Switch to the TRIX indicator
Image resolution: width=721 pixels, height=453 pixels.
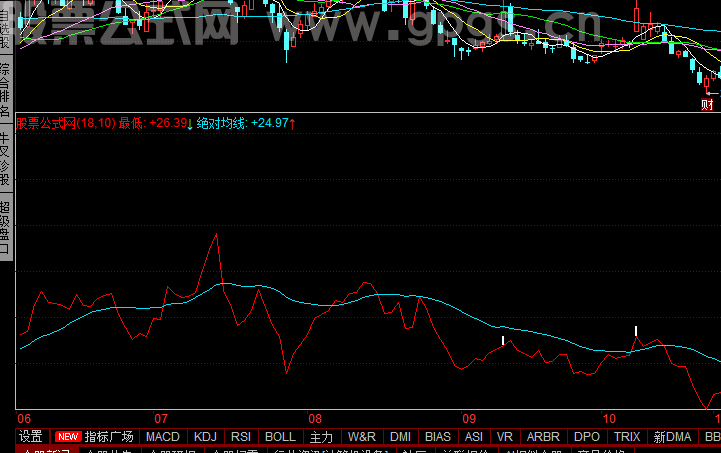click(627, 436)
